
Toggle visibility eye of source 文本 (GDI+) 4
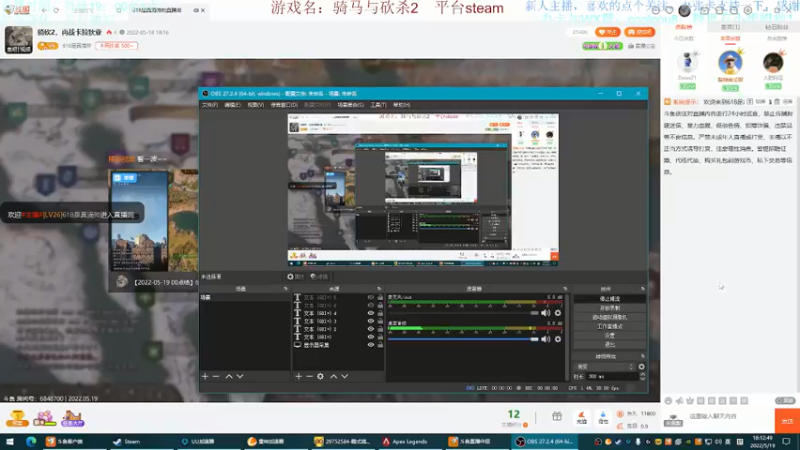coord(371,313)
